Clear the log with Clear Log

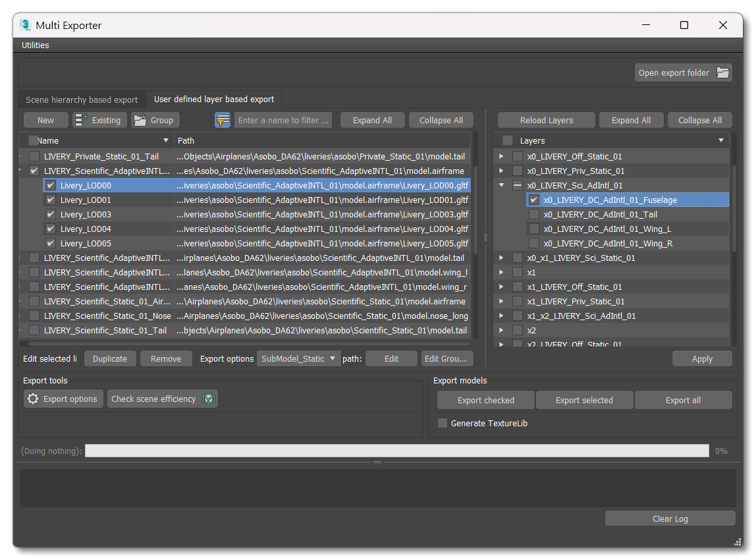pos(670,518)
